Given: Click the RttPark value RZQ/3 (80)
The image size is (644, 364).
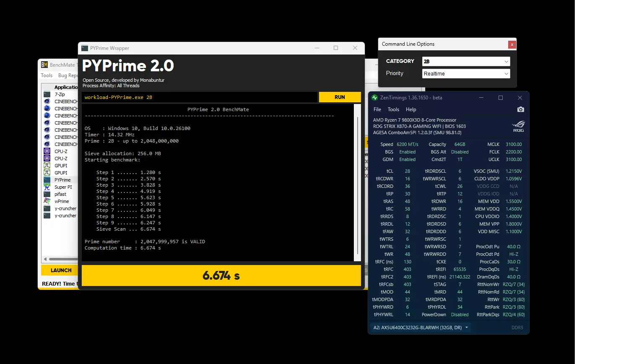Looking at the screenshot, I should tap(514, 307).
